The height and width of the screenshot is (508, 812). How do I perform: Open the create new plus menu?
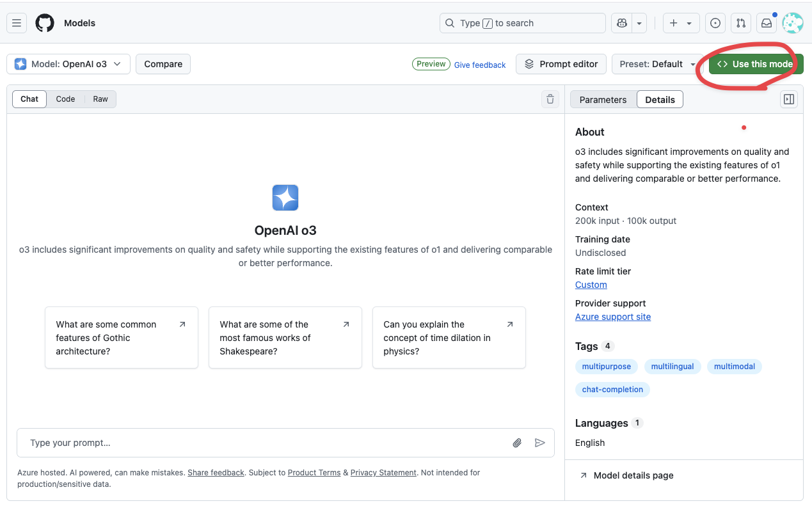[x=680, y=23]
